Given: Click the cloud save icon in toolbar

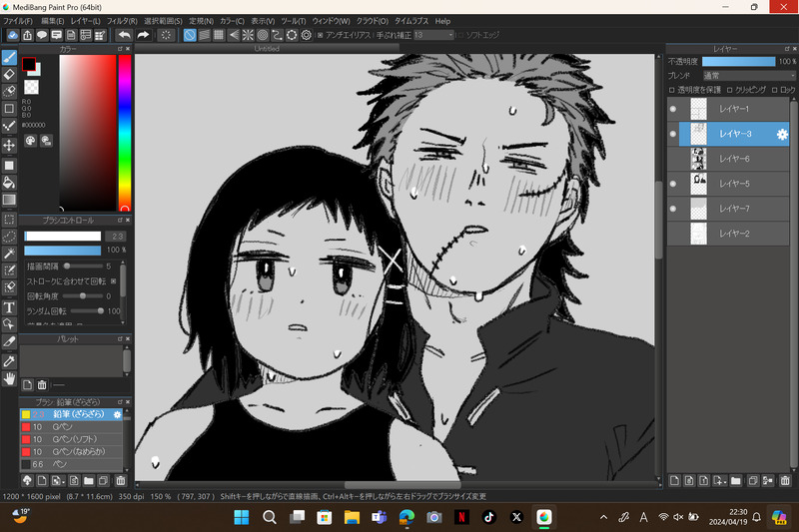Looking at the screenshot, I should (13, 35).
